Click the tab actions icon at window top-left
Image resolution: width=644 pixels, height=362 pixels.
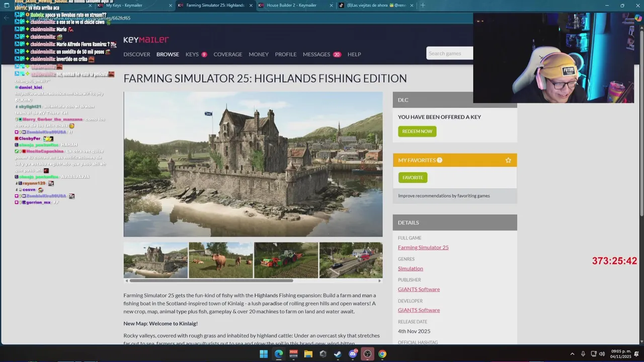tap(7, 6)
